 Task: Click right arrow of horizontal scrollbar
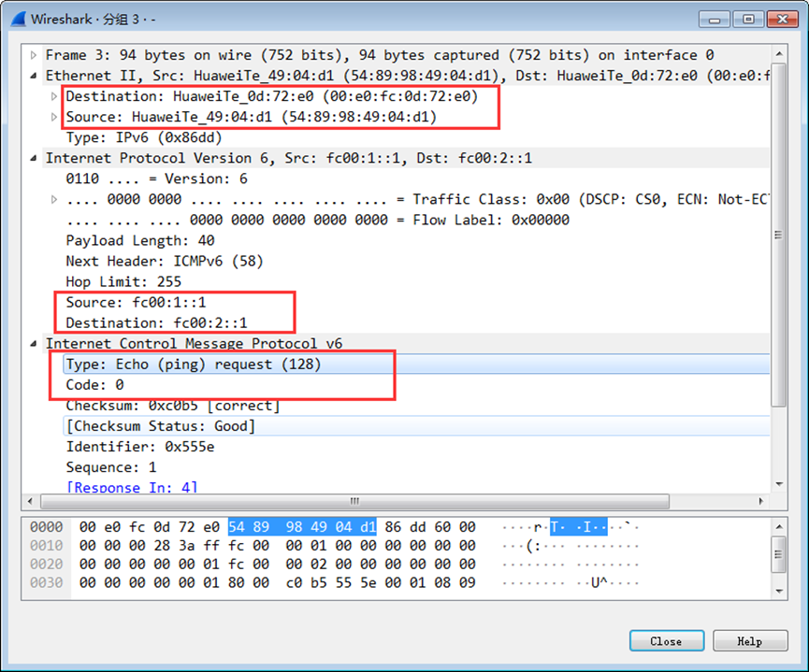point(761,501)
